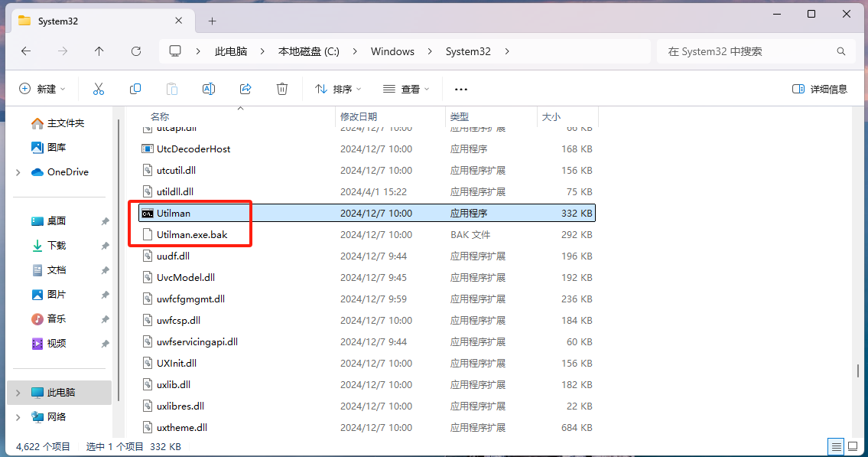Screen dimensions: 868x457
Task: Open the 新建 (New) dropdown
Action: click(43, 89)
